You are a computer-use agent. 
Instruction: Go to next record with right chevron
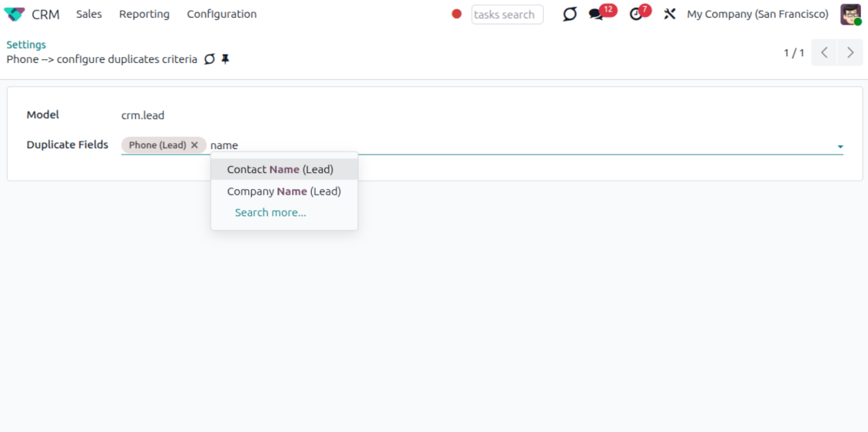pos(850,53)
